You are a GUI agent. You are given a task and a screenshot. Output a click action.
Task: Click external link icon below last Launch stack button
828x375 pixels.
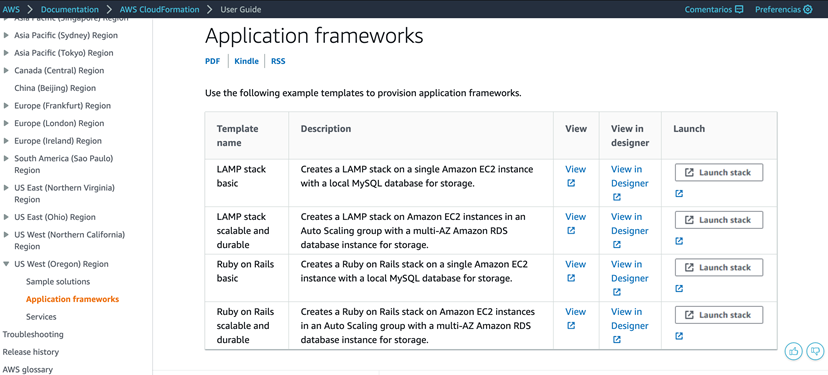(x=679, y=336)
